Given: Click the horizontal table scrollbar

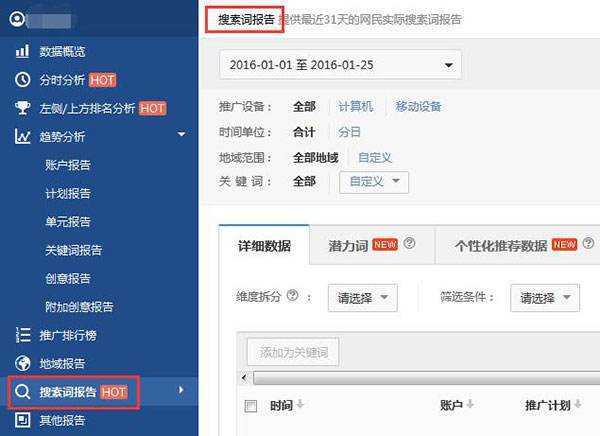Looking at the screenshot, I should (x=426, y=378).
